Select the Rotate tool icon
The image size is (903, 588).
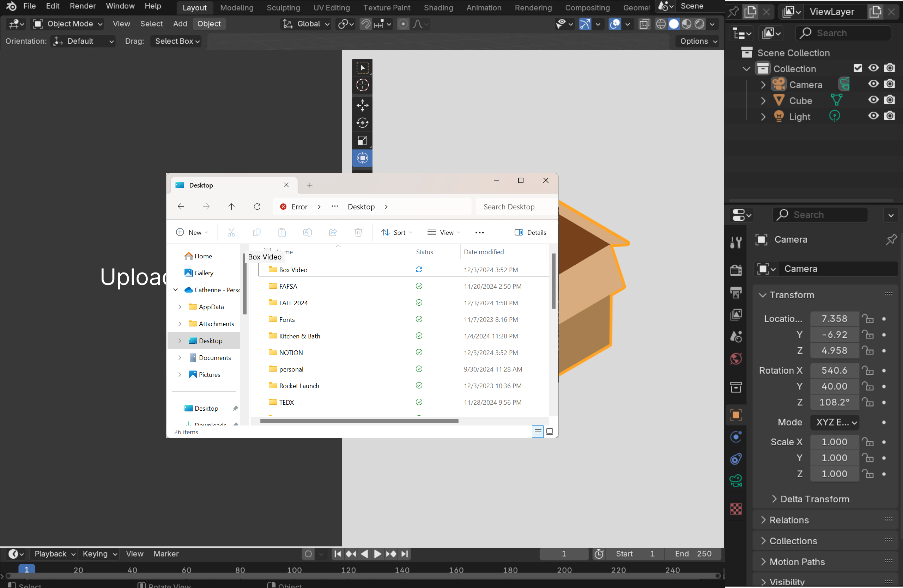(x=362, y=123)
